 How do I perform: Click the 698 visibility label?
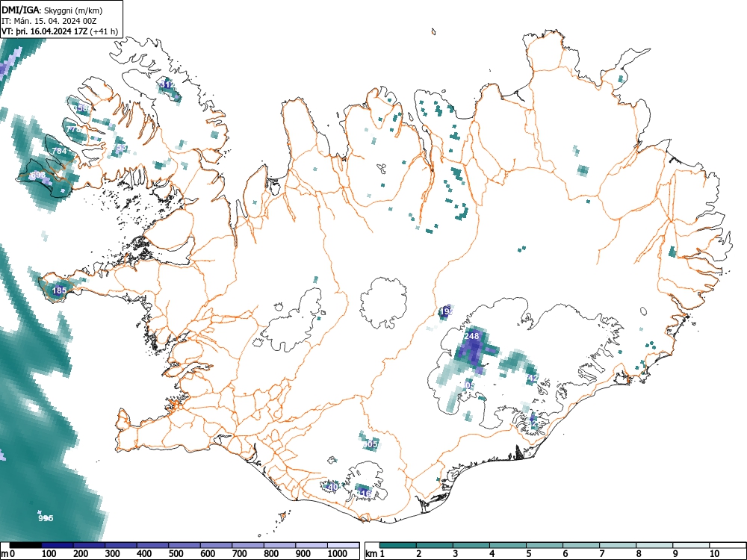click(38, 175)
